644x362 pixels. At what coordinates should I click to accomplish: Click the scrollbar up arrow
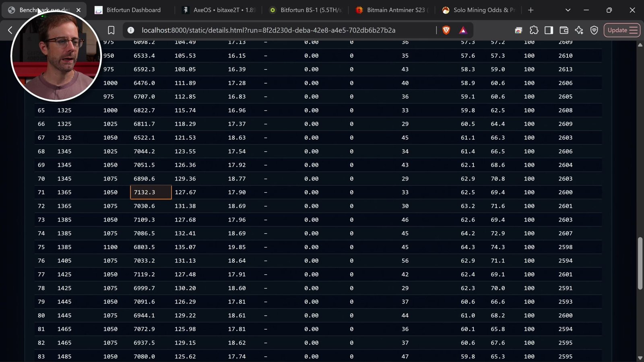(640, 45)
